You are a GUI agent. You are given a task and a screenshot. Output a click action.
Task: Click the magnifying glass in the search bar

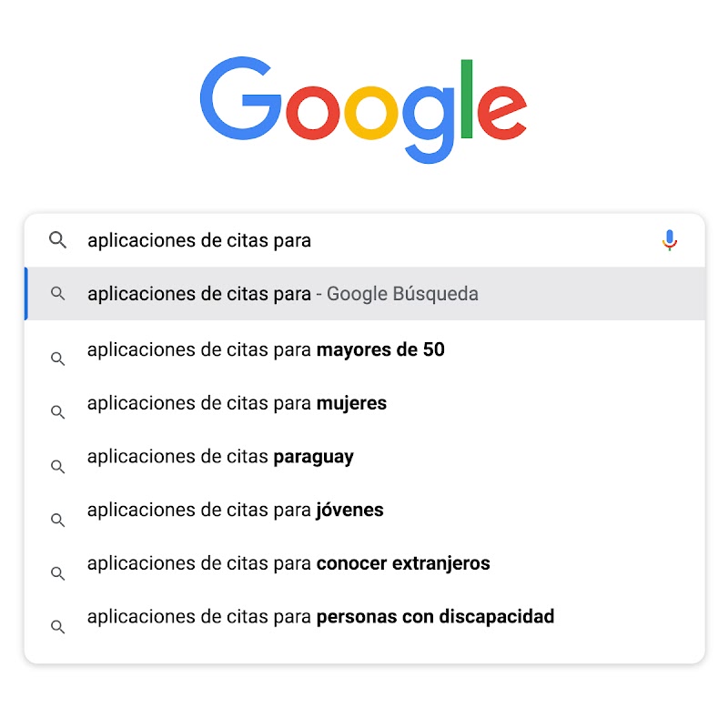[58, 240]
